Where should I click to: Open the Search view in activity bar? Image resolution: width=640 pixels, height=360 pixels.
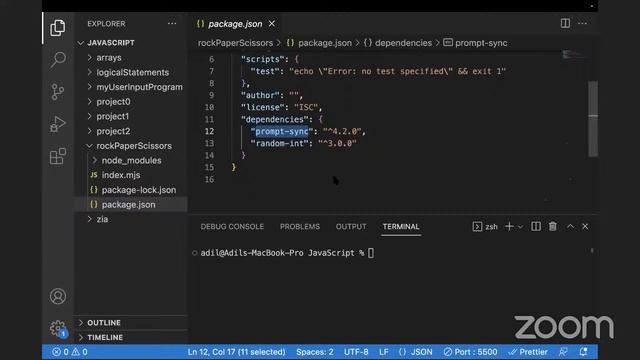58,60
